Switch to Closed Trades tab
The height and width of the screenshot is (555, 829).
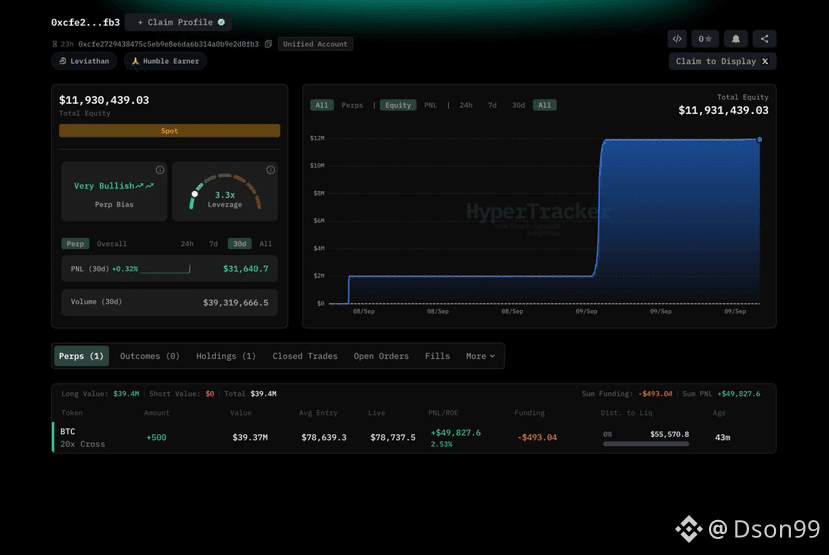(x=305, y=356)
